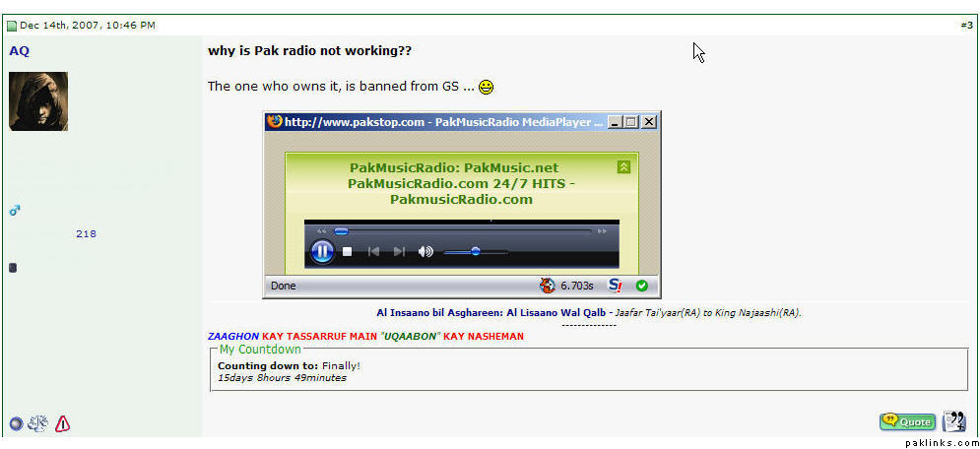This screenshot has height=449, width=980.
Task: Click the post status icon beside date
Action: pos(12,26)
